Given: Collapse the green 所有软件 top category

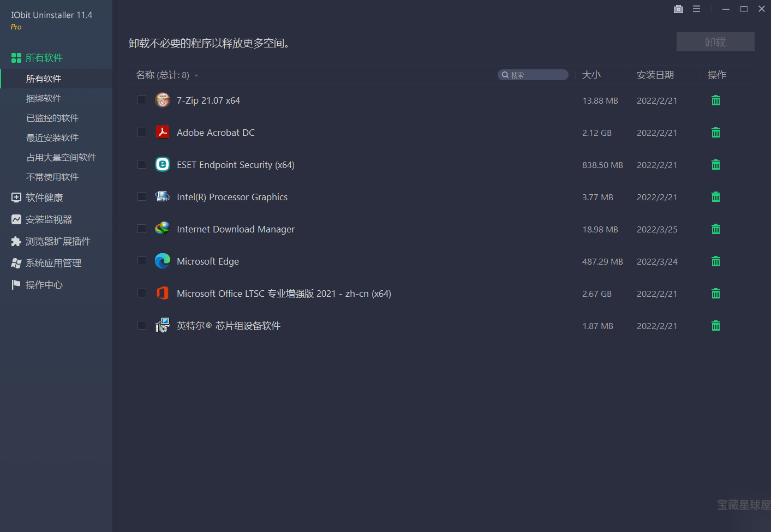Looking at the screenshot, I should (x=44, y=58).
